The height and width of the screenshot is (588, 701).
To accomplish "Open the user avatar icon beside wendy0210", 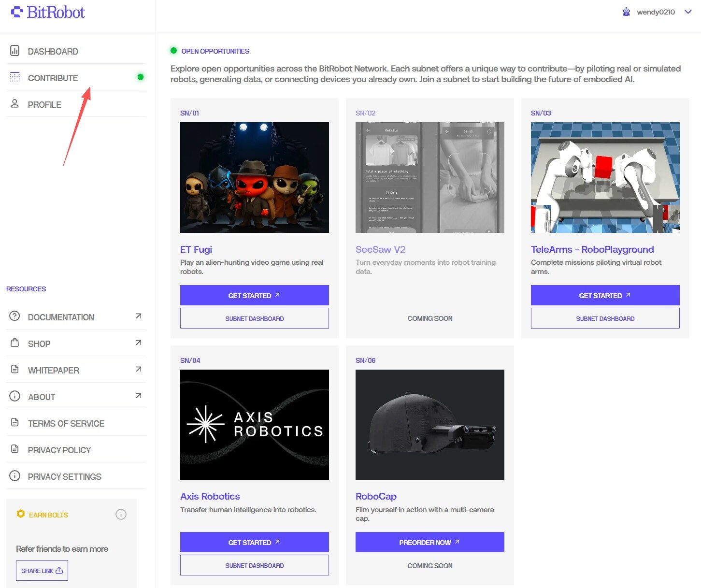I will (x=626, y=12).
